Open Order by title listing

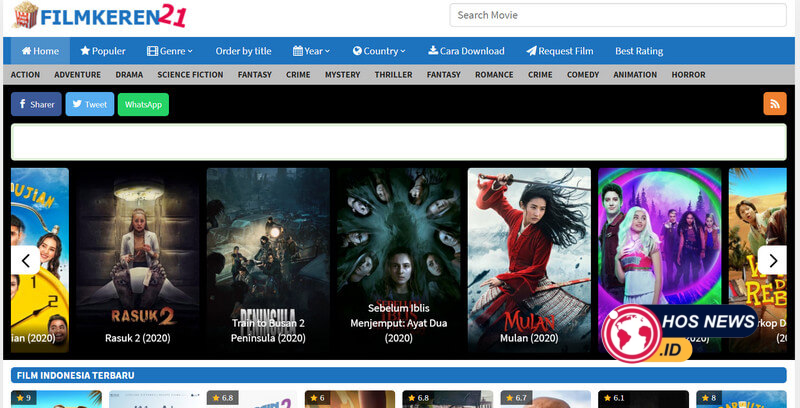(243, 51)
